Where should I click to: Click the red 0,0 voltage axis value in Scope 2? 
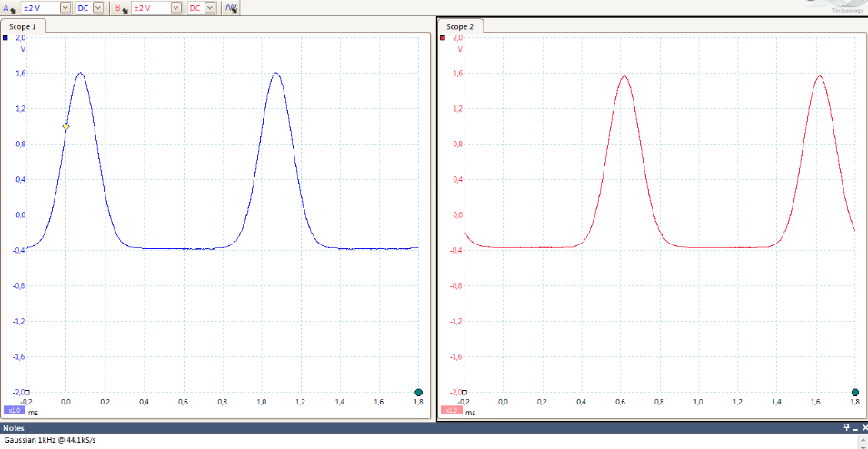coord(458,215)
